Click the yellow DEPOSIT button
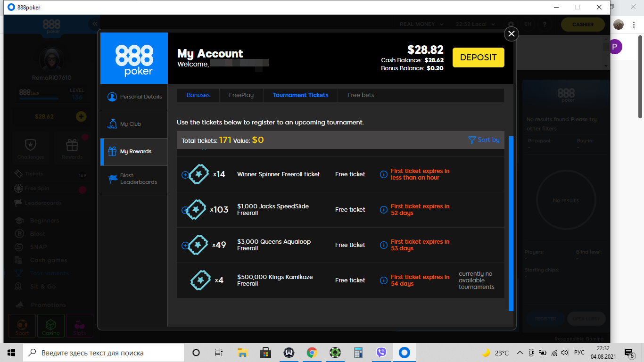 (x=479, y=58)
